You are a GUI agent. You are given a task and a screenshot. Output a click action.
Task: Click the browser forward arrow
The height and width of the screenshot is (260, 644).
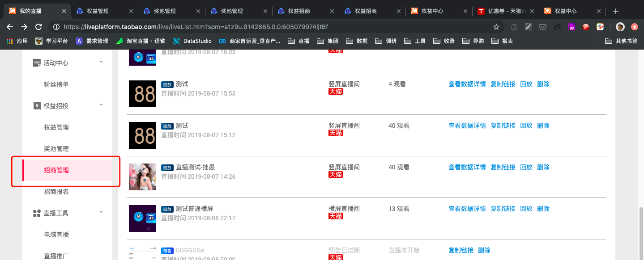pyautogui.click(x=24, y=27)
